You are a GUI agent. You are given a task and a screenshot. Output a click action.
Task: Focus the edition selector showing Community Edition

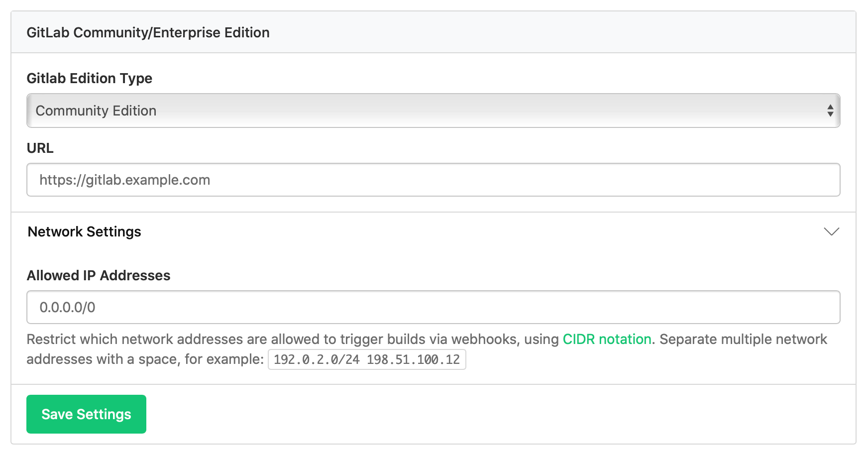433,111
